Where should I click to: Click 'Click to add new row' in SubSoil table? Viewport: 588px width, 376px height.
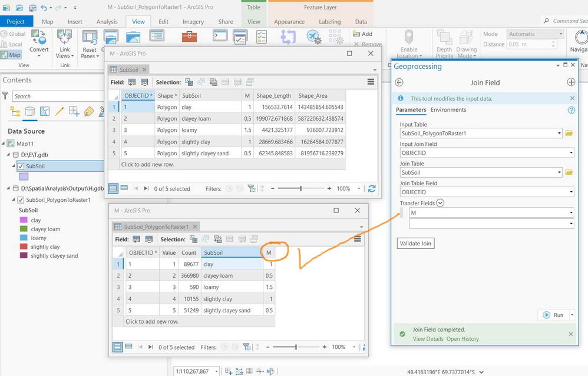pyautogui.click(x=147, y=164)
